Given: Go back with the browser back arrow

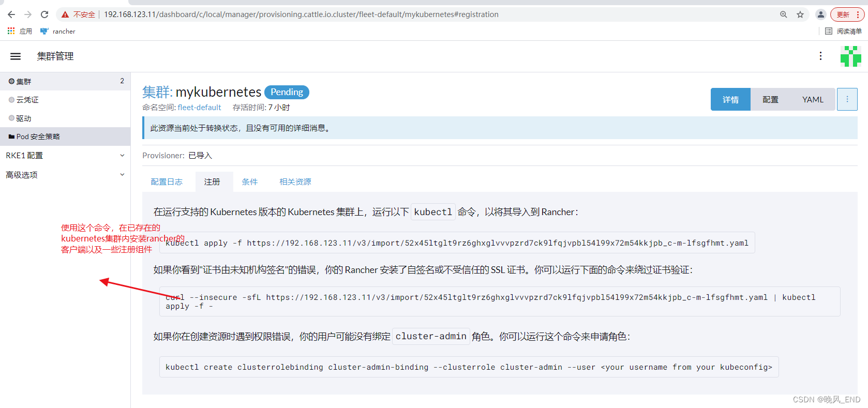Looking at the screenshot, I should [11, 14].
